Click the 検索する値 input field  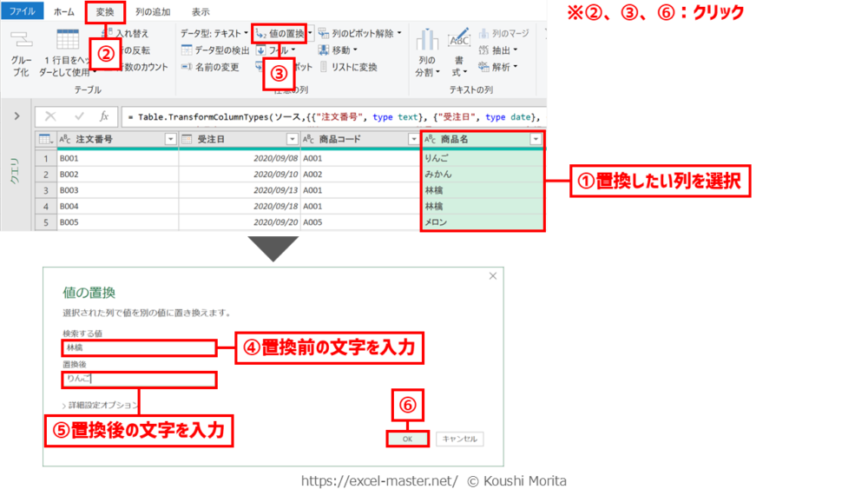click(x=138, y=348)
